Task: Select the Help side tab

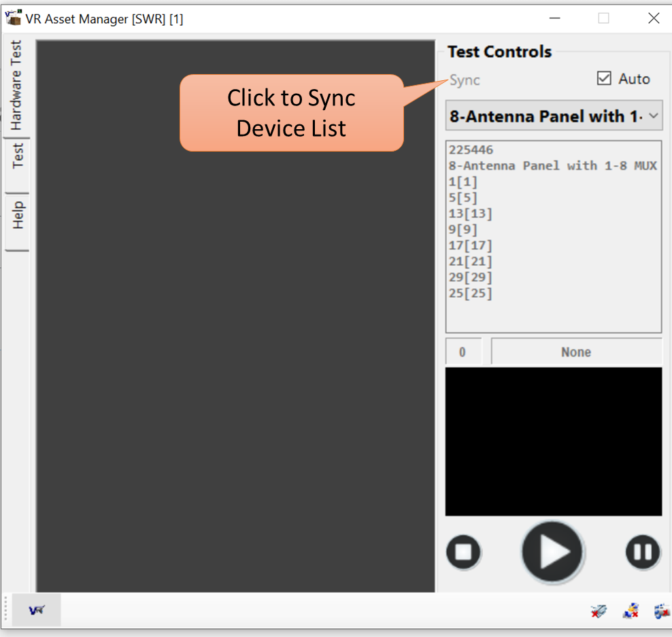Action: pos(18,215)
